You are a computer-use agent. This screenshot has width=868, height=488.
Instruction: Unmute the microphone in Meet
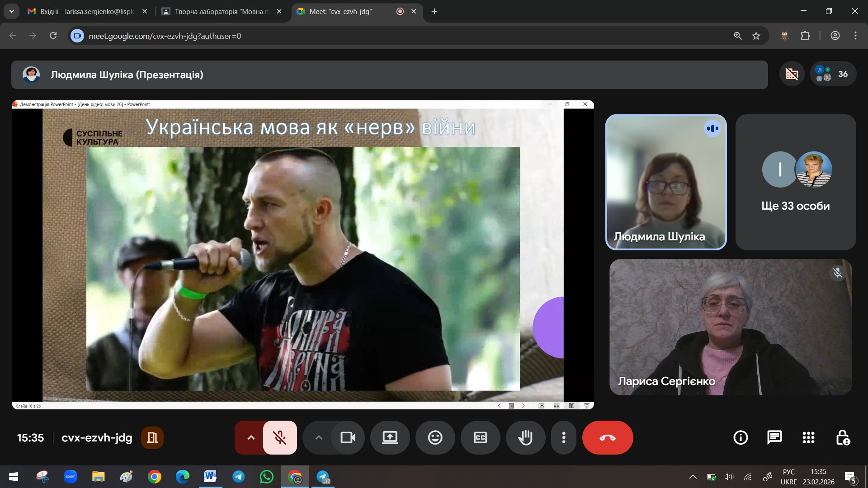point(280,437)
